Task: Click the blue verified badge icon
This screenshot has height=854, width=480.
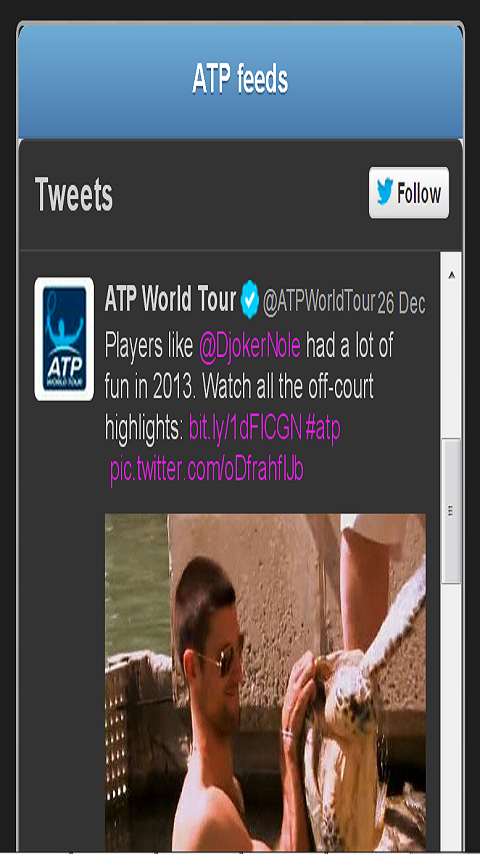Action: [250, 299]
